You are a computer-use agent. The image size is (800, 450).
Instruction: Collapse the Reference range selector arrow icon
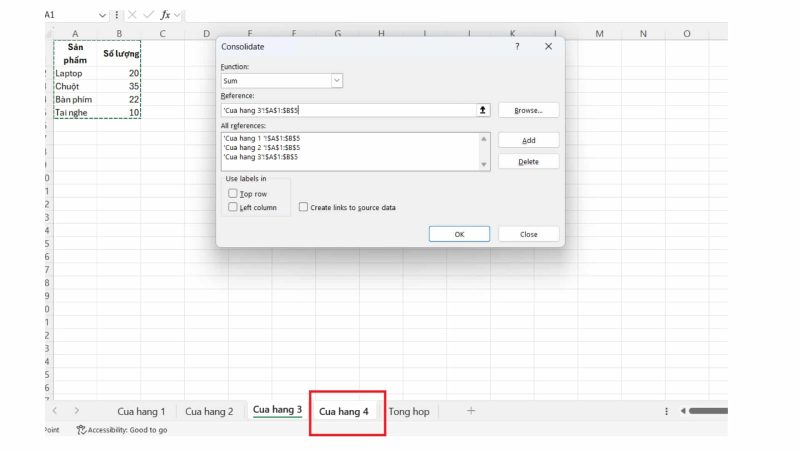(x=482, y=110)
